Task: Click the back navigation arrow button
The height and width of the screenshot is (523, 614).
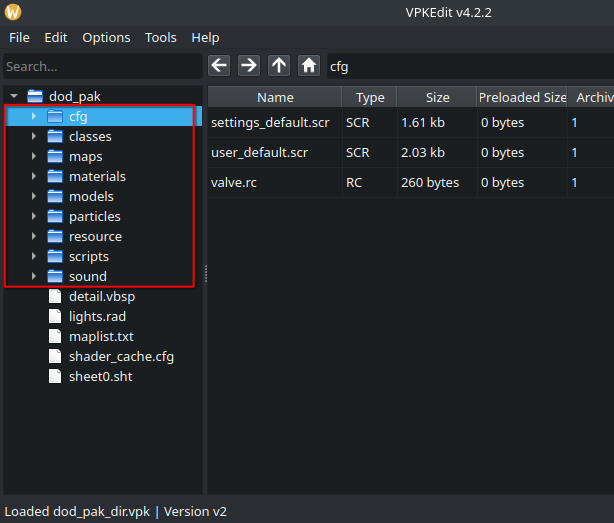Action: [x=219, y=65]
